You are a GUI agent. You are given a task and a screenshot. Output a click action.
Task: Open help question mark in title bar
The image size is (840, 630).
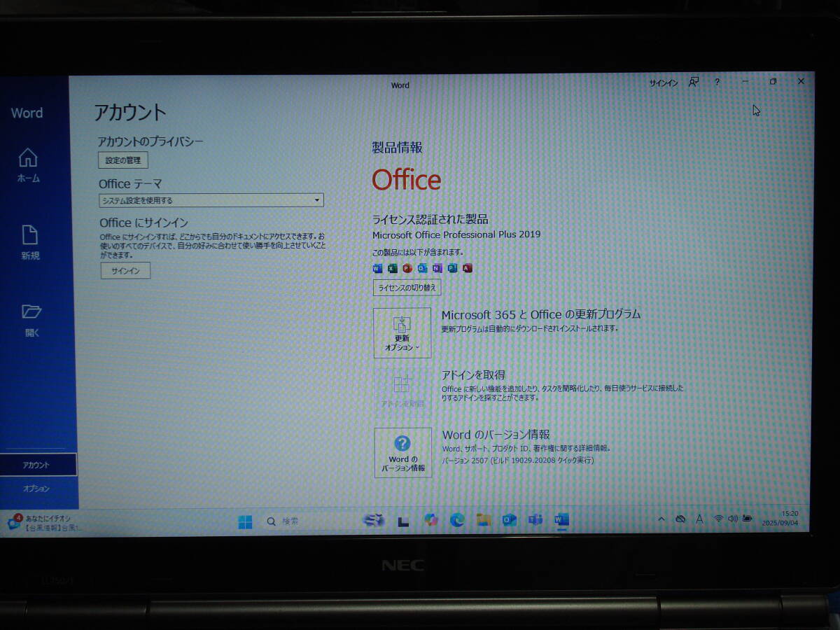point(717,82)
